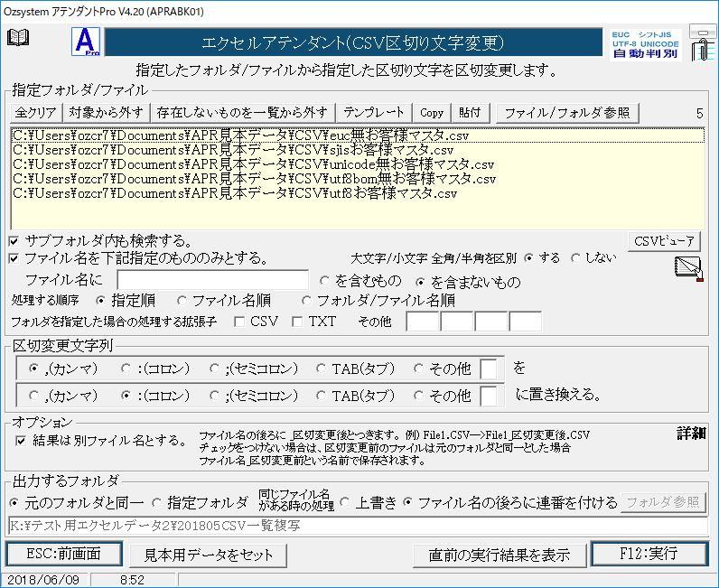719x588 pixels.
Task: Open the CSVビューア button
Action: [x=664, y=241]
